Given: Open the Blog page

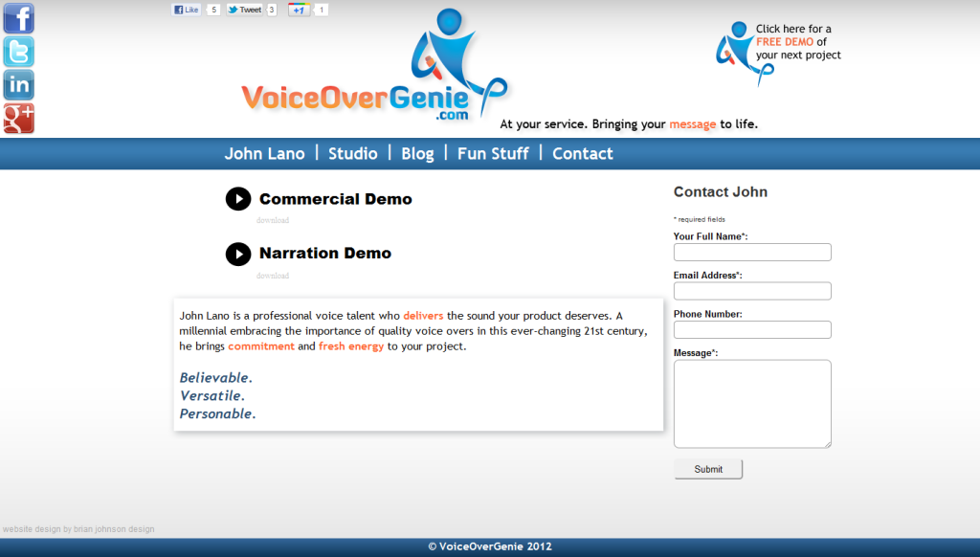Looking at the screenshot, I should (x=417, y=153).
